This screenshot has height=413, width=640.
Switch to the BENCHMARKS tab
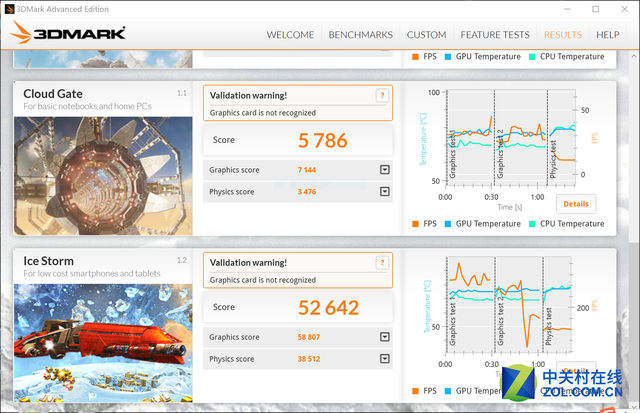360,35
